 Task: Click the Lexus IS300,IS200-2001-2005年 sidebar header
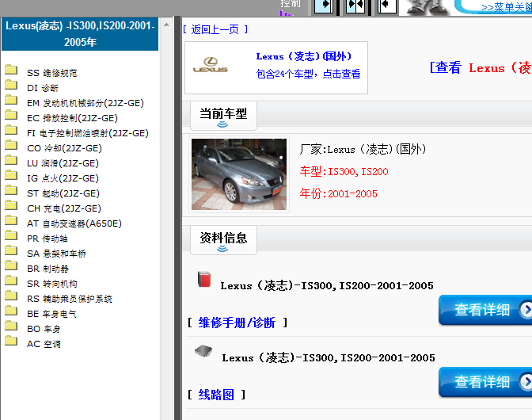click(x=80, y=34)
